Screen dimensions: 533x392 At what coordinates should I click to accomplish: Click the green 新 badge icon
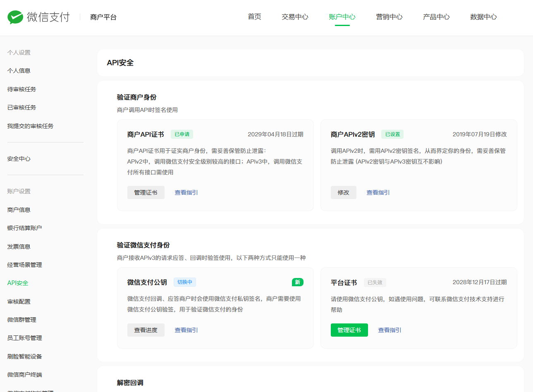tap(298, 282)
